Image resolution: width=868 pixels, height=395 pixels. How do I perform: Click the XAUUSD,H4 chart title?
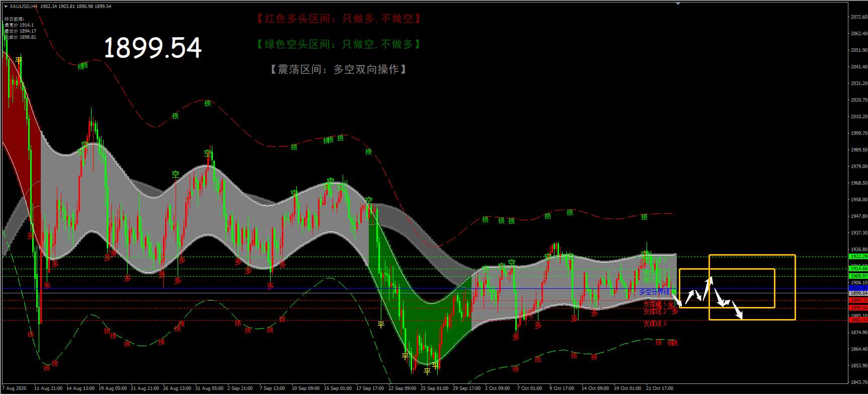click(23, 7)
